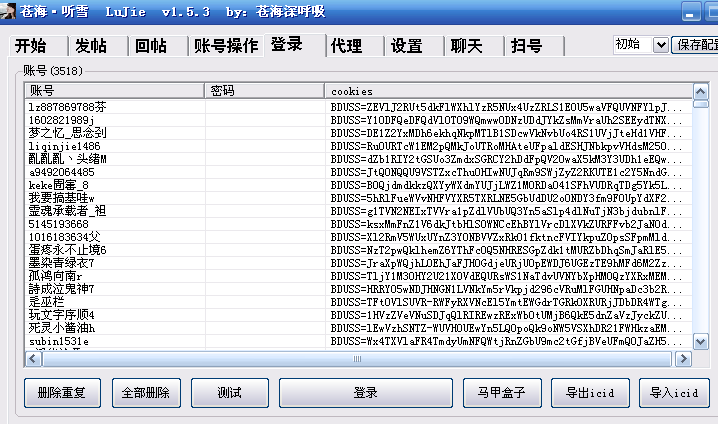The height and width of the screenshot is (424, 718).
Task: Select the 设置 tab
Action: tap(406, 46)
